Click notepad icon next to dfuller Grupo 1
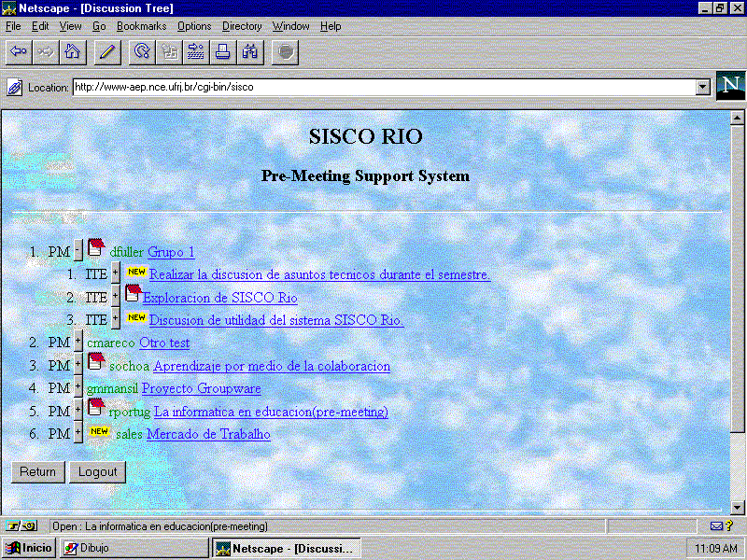 [x=97, y=248]
